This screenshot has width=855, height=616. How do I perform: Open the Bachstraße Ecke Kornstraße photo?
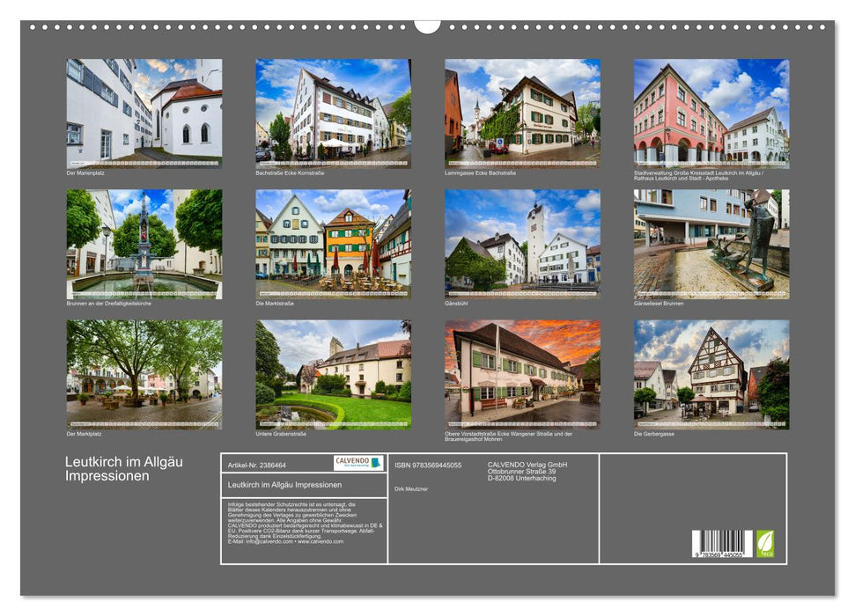click(333, 114)
